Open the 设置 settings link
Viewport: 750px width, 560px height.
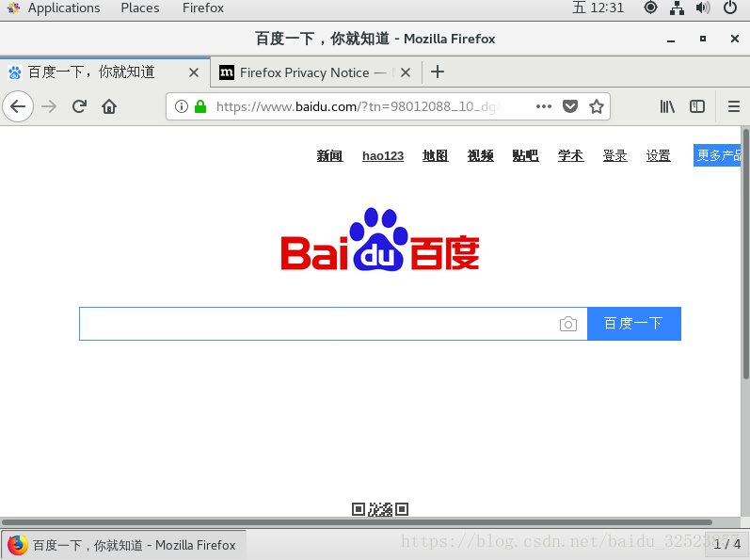tap(658, 155)
